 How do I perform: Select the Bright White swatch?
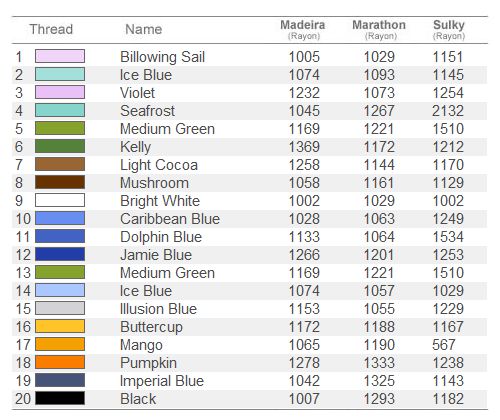point(60,200)
